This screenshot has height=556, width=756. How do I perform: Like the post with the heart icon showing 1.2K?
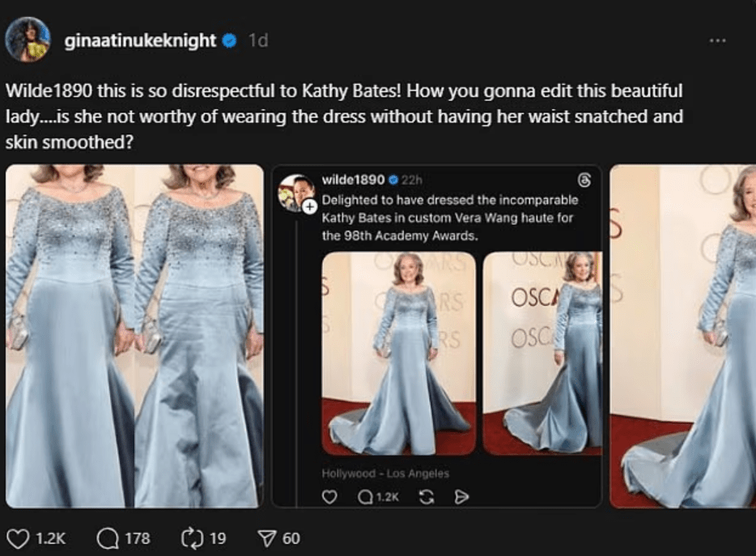coord(18,537)
